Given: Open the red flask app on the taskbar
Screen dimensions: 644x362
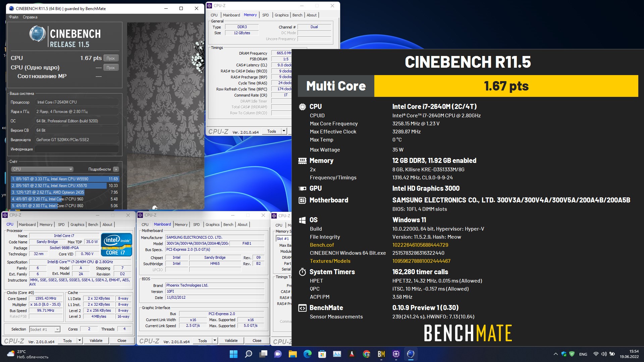Looking at the screenshot, I should pyautogui.click(x=352, y=354).
